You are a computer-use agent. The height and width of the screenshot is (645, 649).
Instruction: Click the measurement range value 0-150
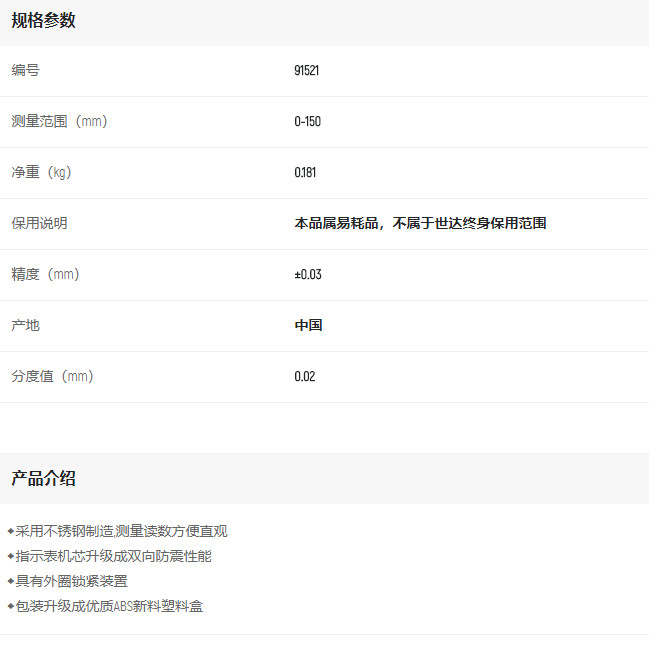(307, 121)
